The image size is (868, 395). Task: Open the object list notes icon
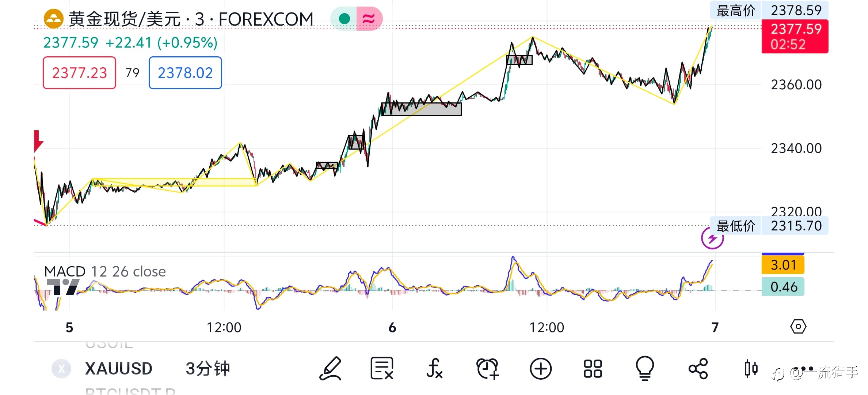(x=382, y=368)
